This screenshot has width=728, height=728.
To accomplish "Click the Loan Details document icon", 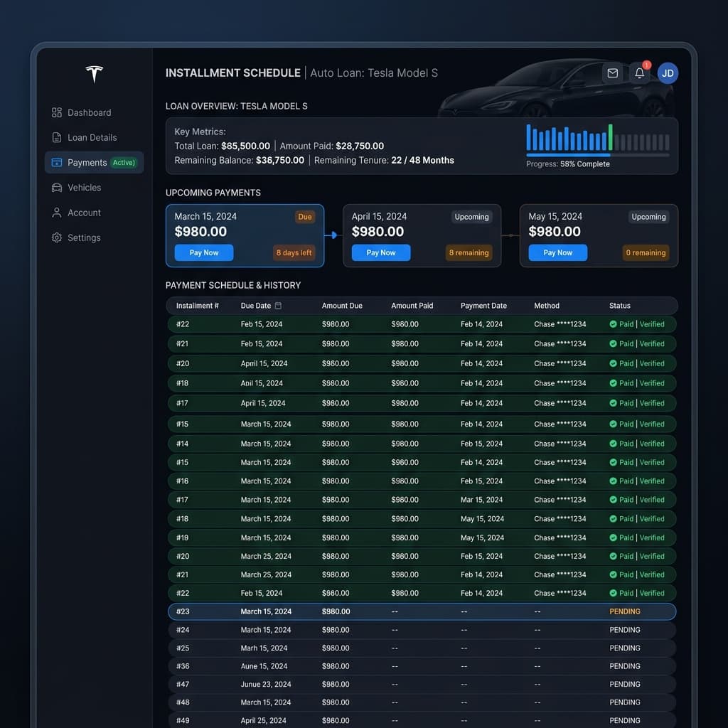I will pyautogui.click(x=57, y=137).
